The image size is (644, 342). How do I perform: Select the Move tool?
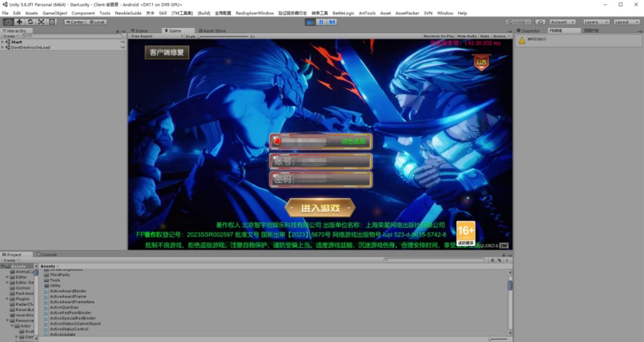19,22
